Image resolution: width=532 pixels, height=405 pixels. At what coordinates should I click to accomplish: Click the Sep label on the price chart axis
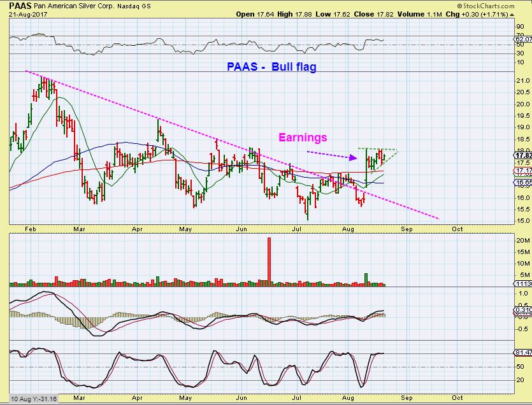tap(406, 229)
